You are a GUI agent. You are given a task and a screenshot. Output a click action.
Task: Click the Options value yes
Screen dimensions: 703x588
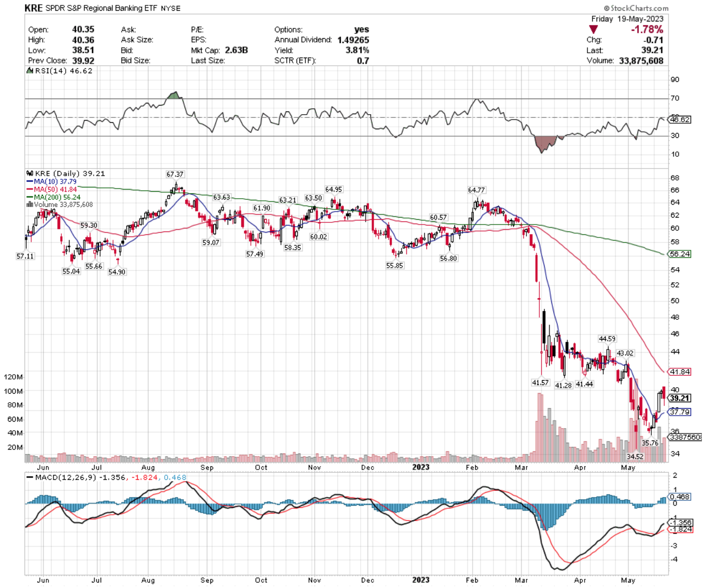pos(362,30)
